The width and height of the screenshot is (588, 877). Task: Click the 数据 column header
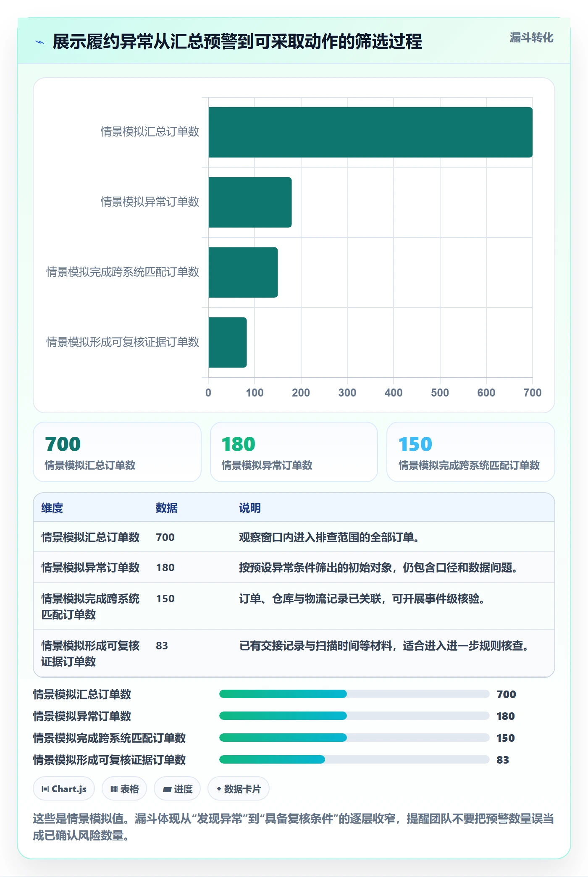166,508
